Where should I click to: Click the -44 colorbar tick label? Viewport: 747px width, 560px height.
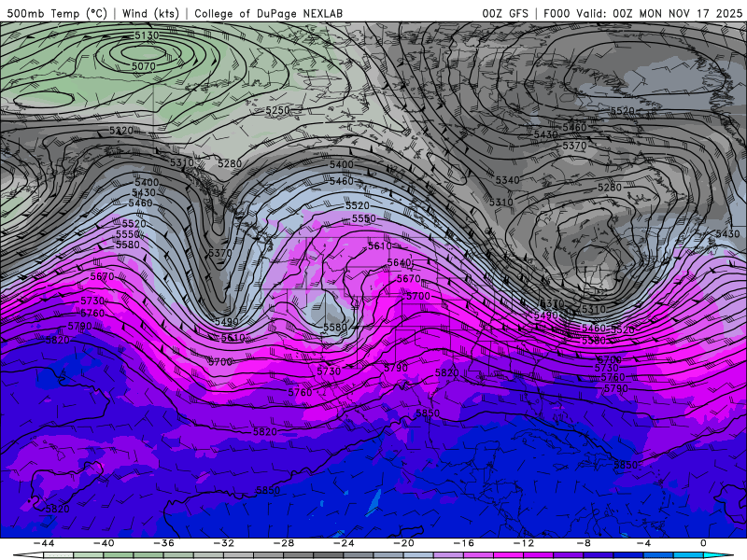click(44, 543)
